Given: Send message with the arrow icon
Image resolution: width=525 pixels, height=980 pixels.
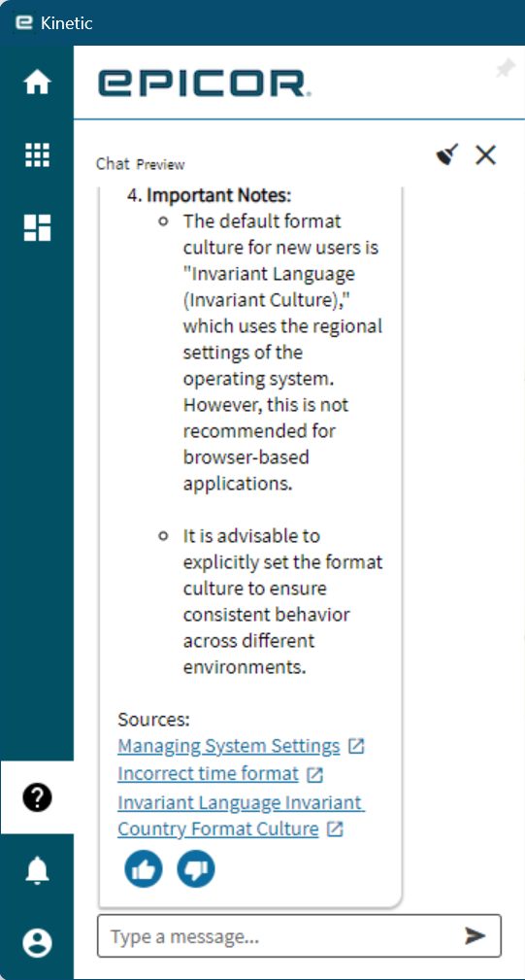Looking at the screenshot, I should point(476,935).
